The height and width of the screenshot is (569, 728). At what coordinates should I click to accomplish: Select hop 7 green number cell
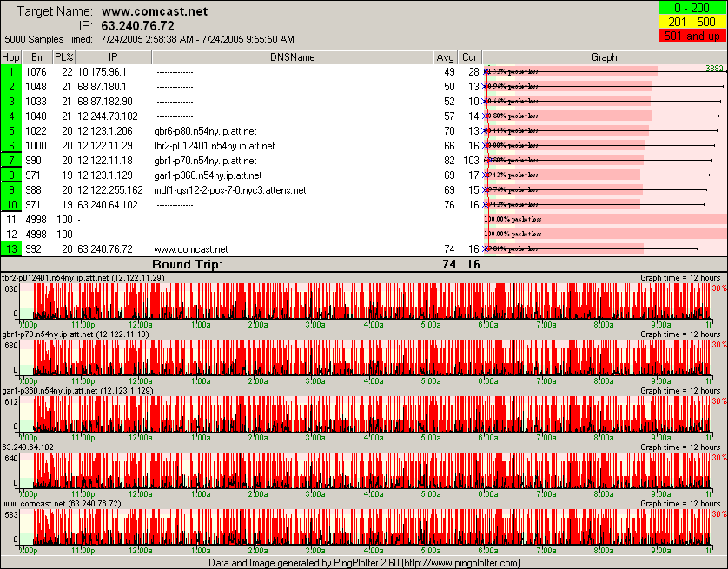pos(10,161)
